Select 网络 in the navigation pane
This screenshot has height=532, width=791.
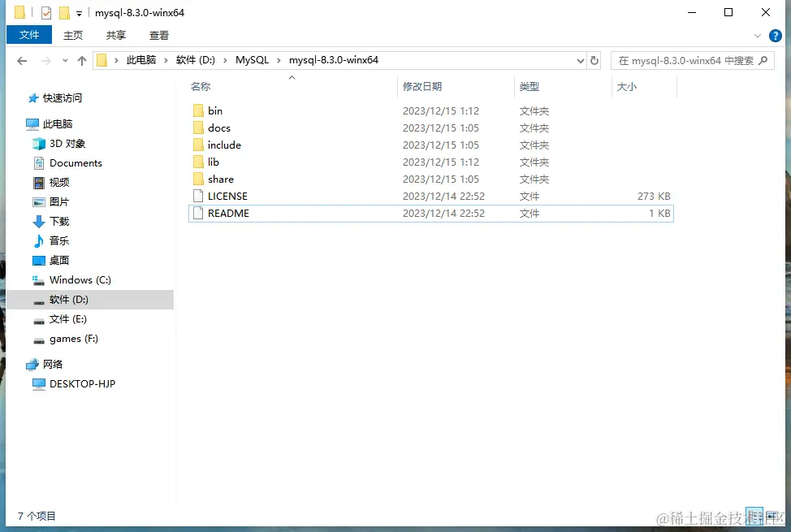[x=53, y=365]
